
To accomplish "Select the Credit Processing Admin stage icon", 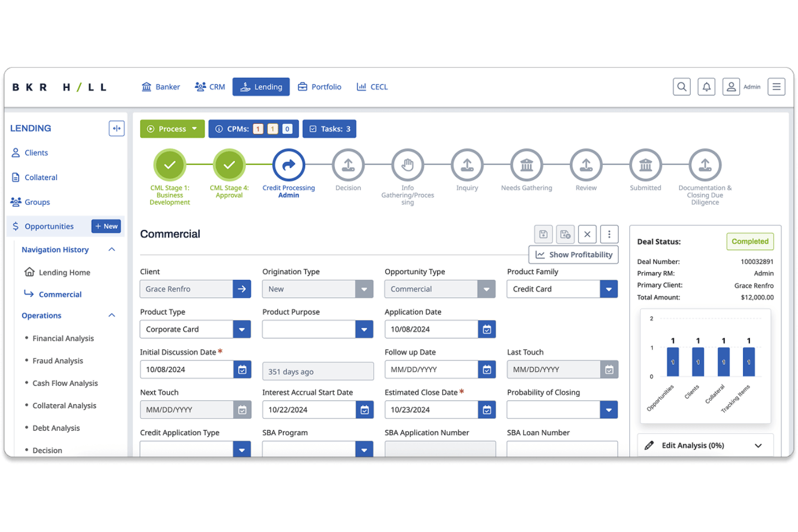I will (288, 165).
